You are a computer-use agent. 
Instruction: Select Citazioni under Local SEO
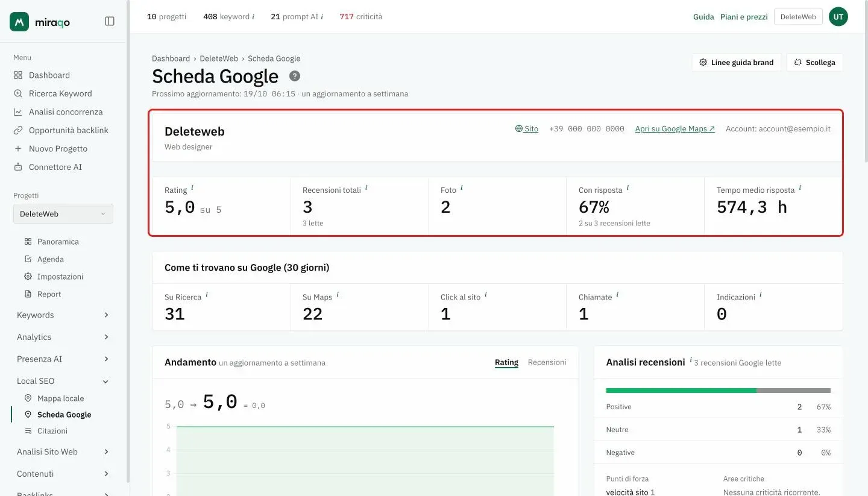pyautogui.click(x=52, y=431)
